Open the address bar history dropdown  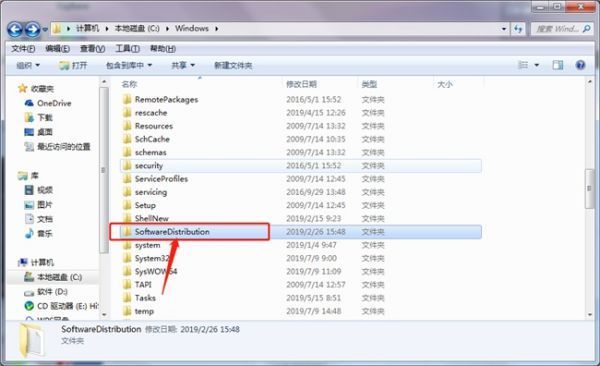[504, 29]
